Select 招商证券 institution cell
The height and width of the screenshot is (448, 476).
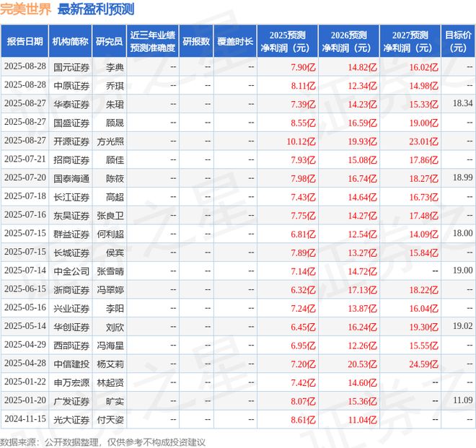[71, 160]
